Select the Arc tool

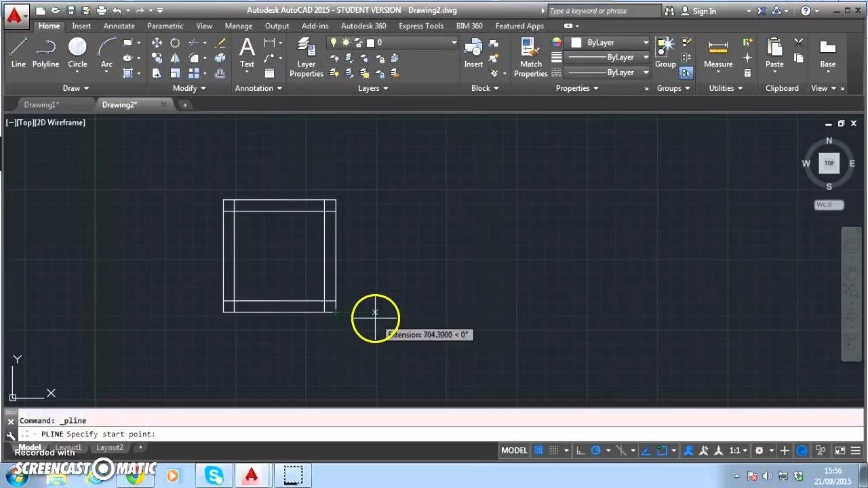point(106,53)
